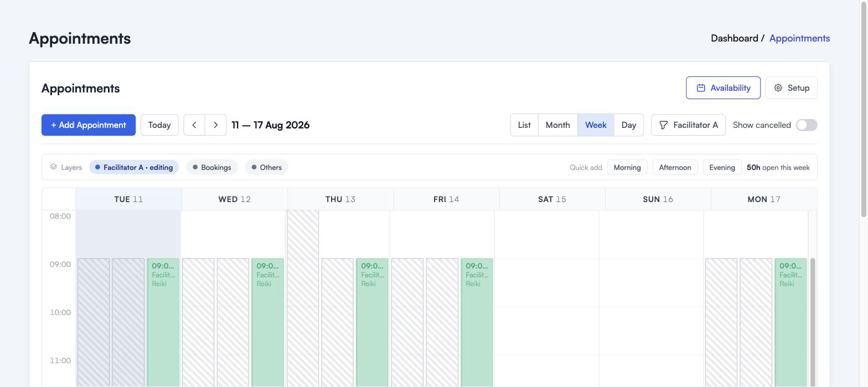Click the empty 10:00 slot on Sunday 16
This screenshot has width=868, height=387.
pos(651,331)
